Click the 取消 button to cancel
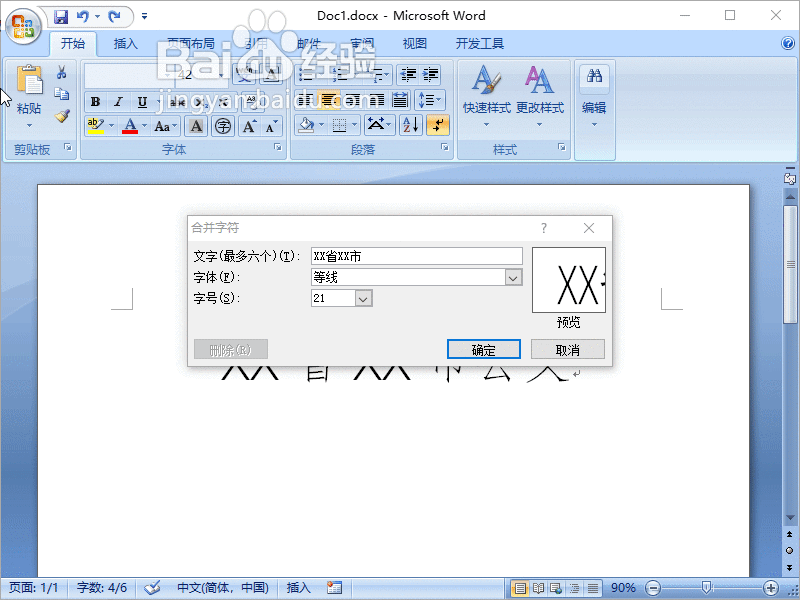Image resolution: width=800 pixels, height=600 pixels. (x=567, y=349)
